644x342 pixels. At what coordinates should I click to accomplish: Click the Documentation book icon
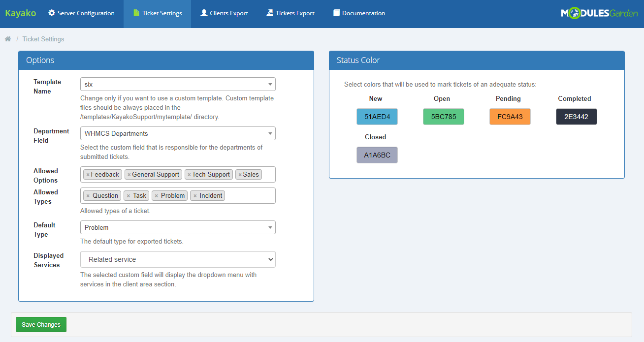(336, 13)
